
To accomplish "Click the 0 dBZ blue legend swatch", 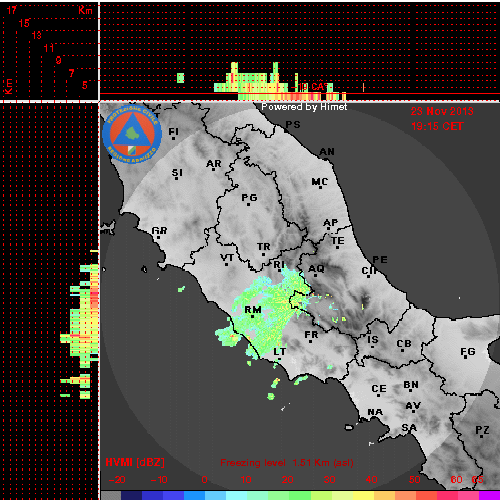I will coord(194,495).
